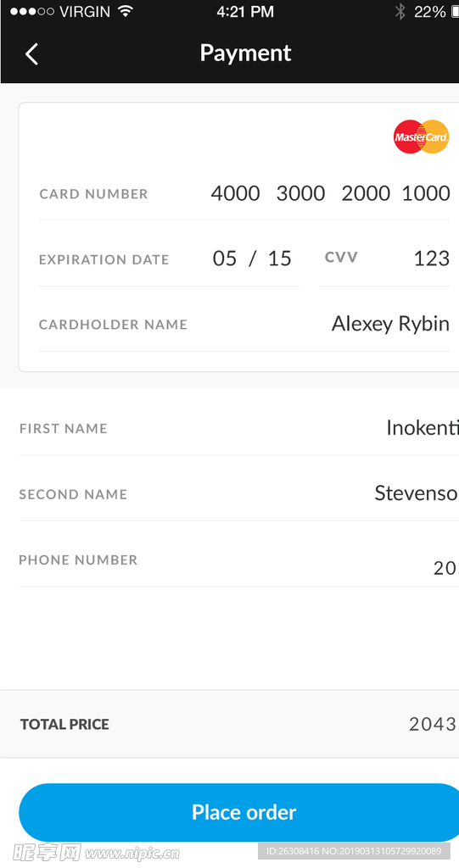Click the CARD NUMBER label
The height and width of the screenshot is (868, 459).
[93, 194]
